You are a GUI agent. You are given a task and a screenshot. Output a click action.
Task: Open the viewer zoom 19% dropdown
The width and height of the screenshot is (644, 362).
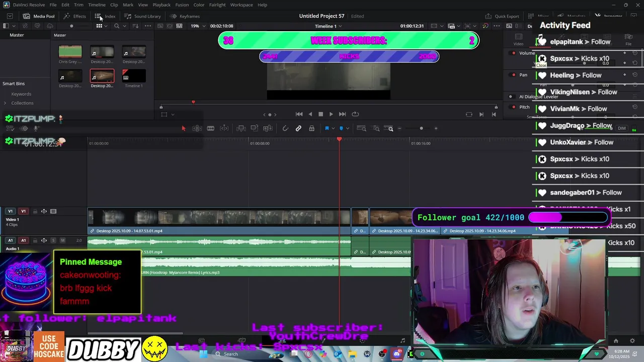(197, 26)
